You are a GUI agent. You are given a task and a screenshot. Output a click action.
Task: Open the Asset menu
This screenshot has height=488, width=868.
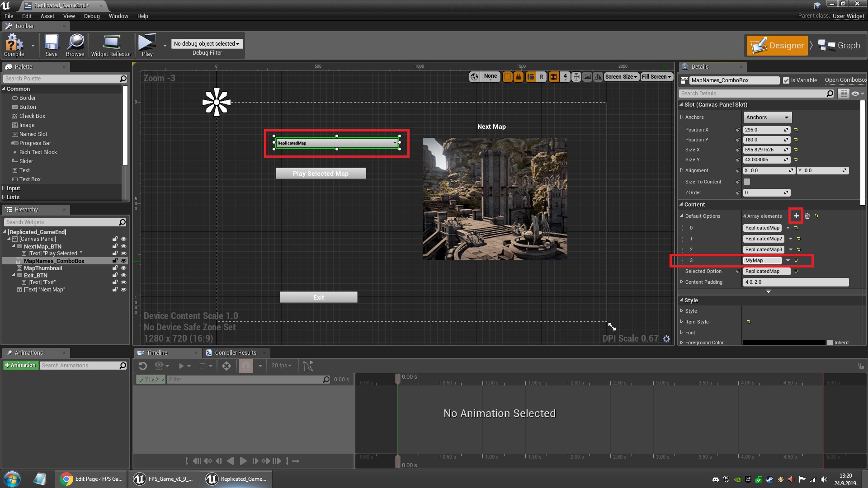coord(47,16)
